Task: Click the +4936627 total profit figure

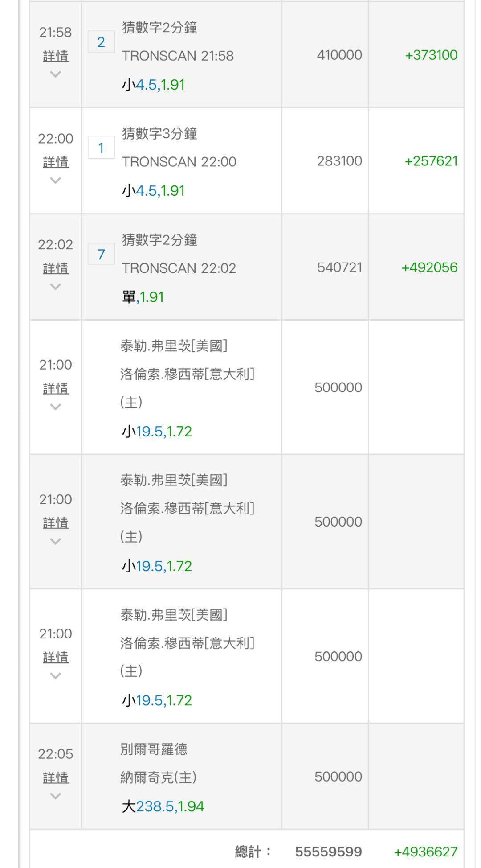Action: click(x=426, y=852)
